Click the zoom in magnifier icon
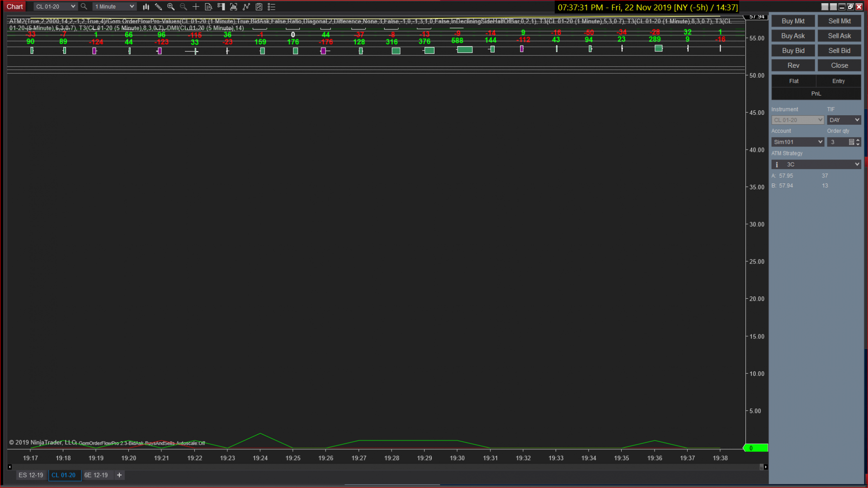Image resolution: width=868 pixels, height=488 pixels. pos(171,7)
